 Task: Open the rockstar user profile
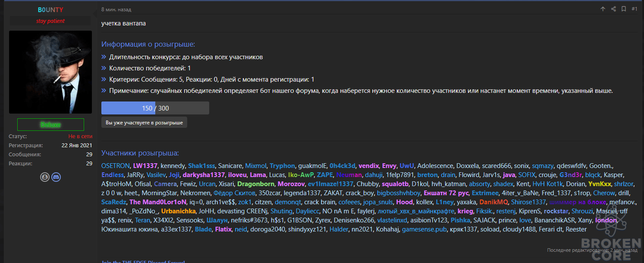[556, 211]
